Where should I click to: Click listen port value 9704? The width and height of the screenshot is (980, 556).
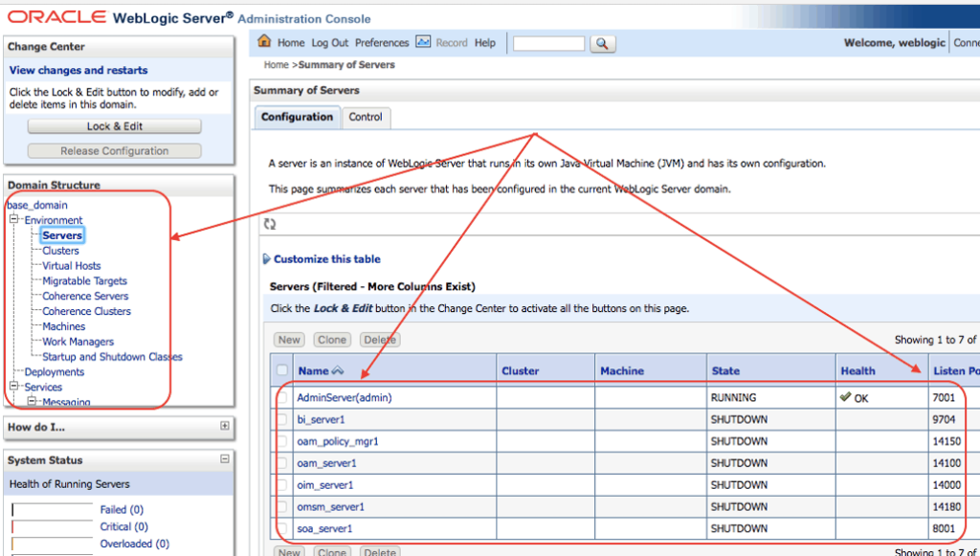click(943, 419)
